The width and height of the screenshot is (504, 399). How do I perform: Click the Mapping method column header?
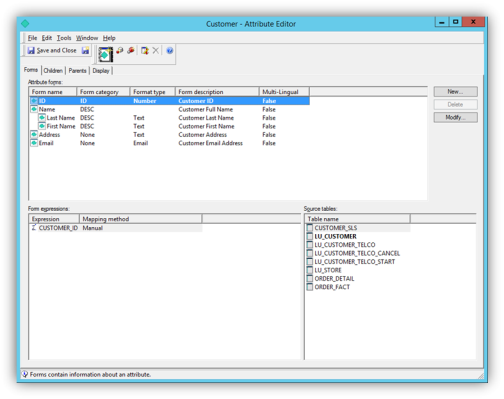(141, 219)
